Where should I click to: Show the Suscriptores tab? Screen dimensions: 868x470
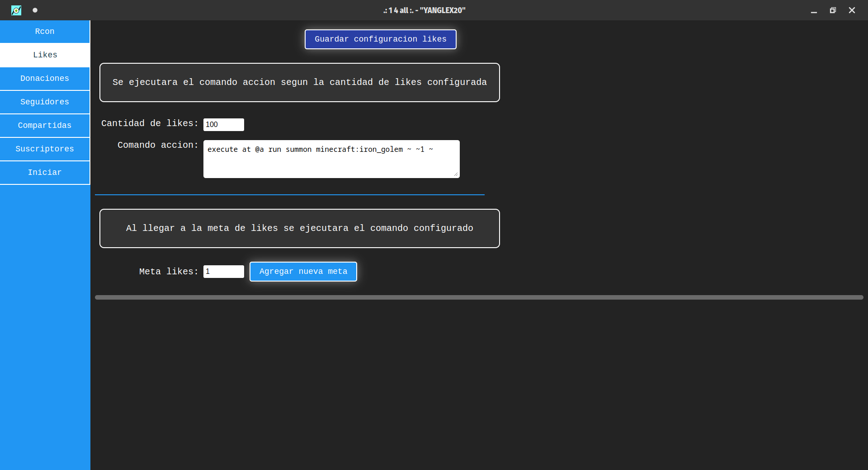(x=45, y=149)
